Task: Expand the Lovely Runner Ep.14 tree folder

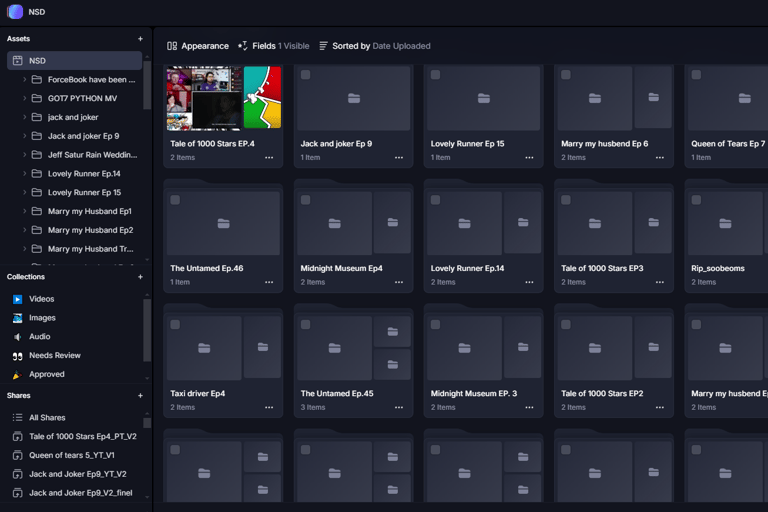Action: click(x=24, y=173)
